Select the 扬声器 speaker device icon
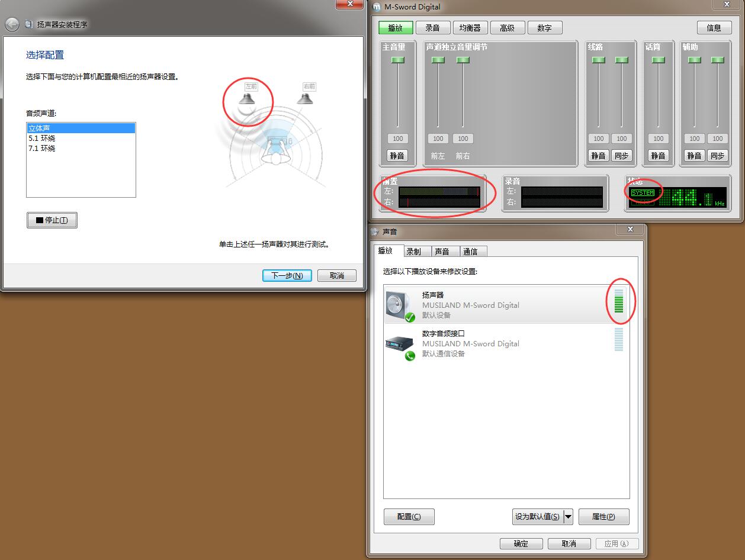This screenshot has width=745, height=560. [400, 305]
